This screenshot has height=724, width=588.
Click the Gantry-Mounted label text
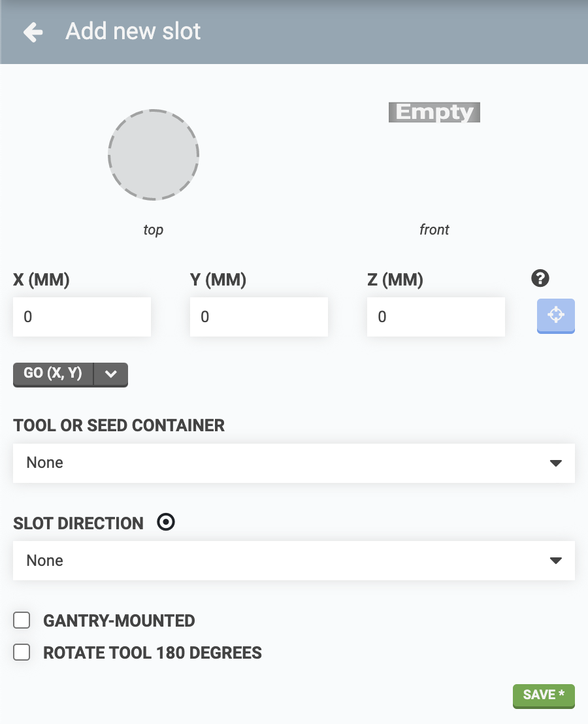(x=119, y=621)
